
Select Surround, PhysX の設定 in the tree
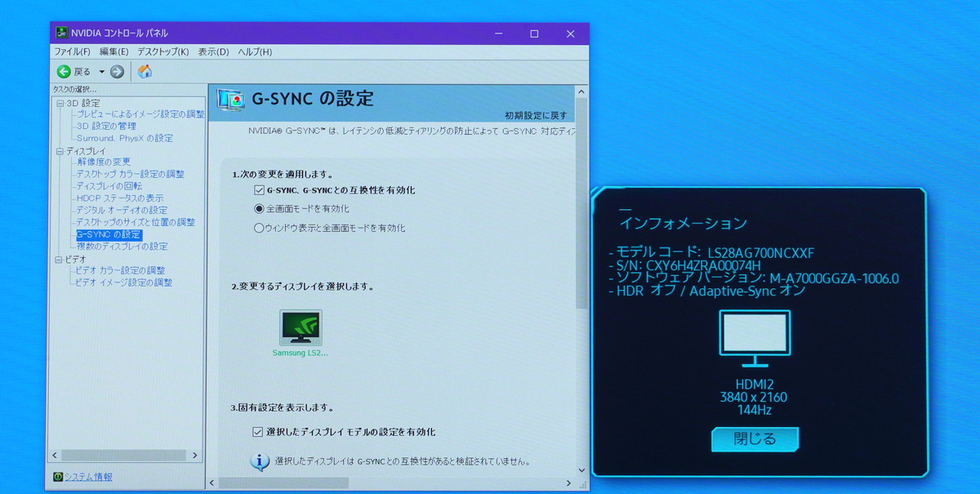(124, 139)
